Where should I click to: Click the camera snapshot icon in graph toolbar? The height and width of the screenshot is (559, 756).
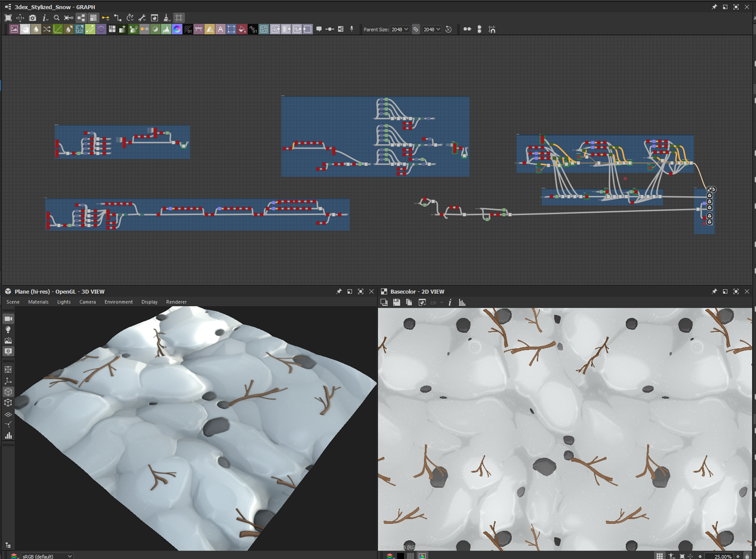32,18
